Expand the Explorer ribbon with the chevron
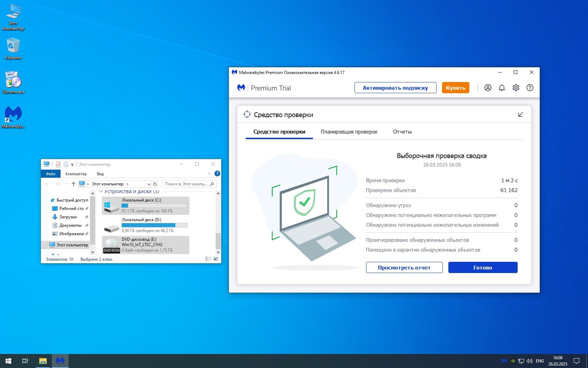 210,173
